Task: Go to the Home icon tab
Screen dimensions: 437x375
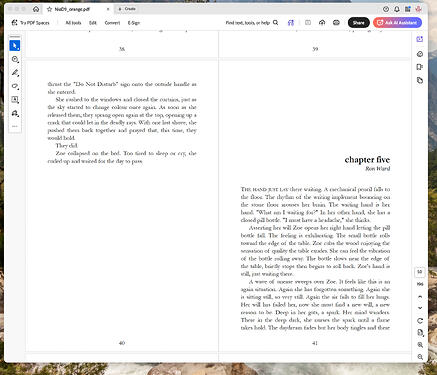Action: [x=36, y=9]
